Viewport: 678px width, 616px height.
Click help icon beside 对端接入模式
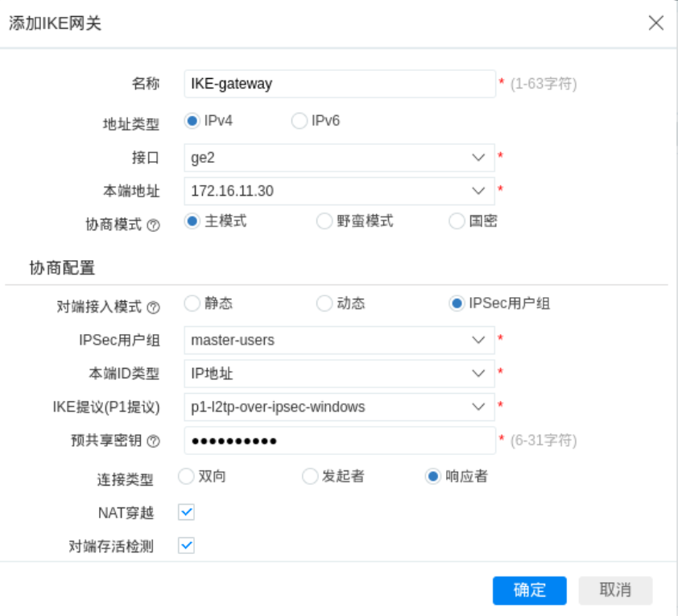153,308
